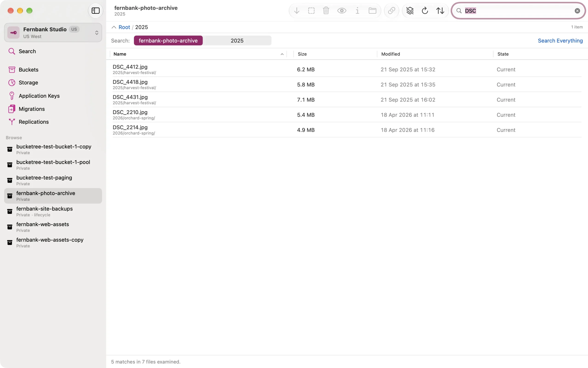The height and width of the screenshot is (368, 588).
Task: Click into the DSC search field
Action: [518, 11]
